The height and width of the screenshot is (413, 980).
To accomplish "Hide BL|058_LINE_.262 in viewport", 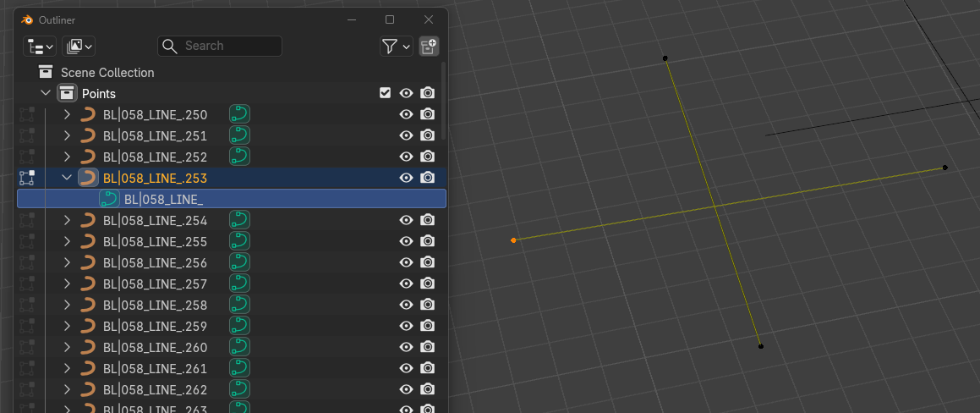I will [x=406, y=389].
